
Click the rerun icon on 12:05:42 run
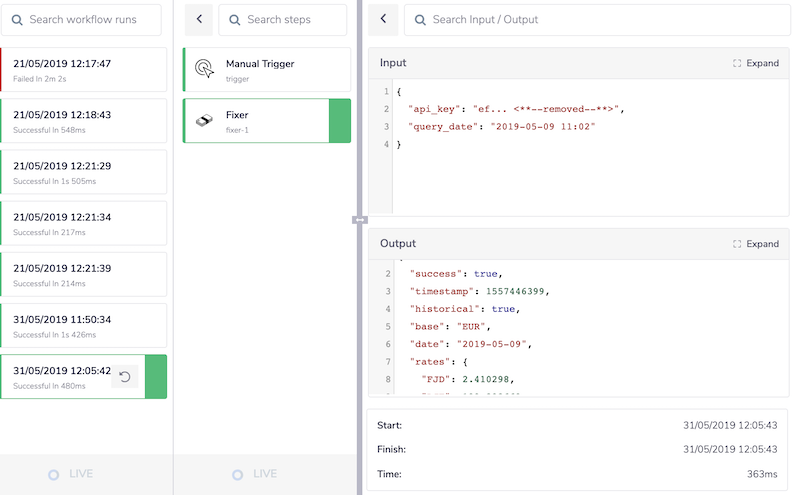pos(124,377)
